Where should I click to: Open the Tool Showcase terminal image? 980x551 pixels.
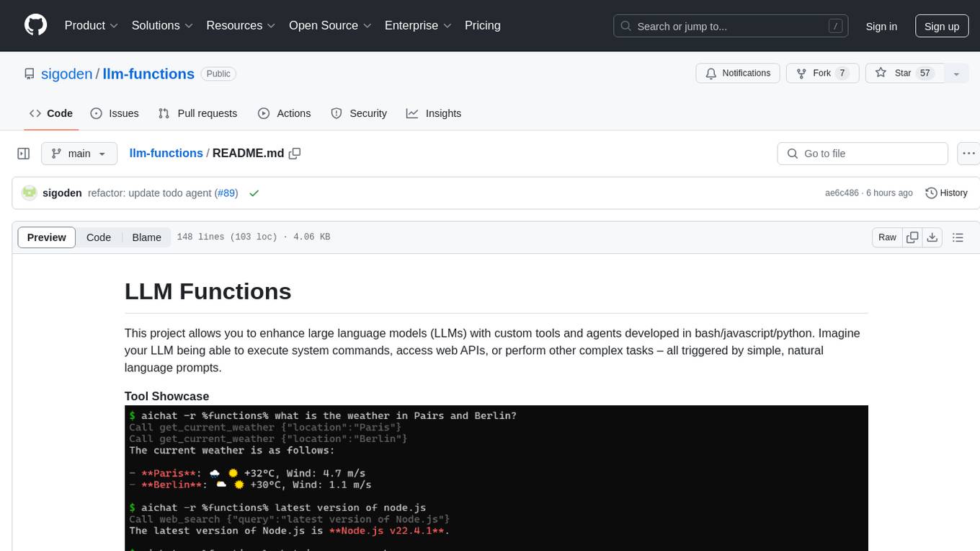coord(496,478)
